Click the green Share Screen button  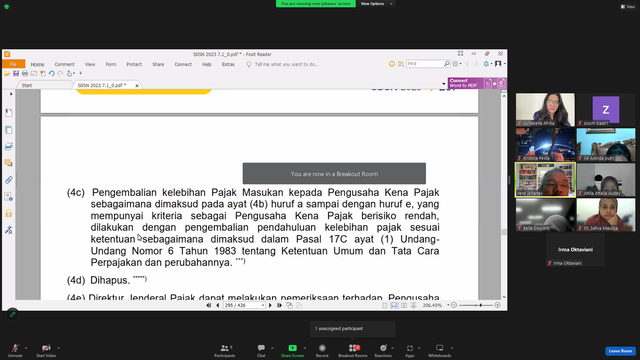tap(292, 350)
